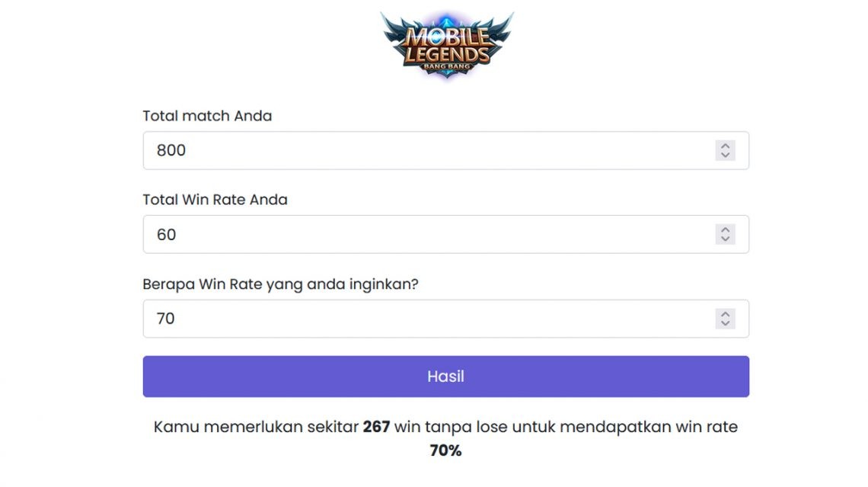Decrement the desired Win Rate value

pyautogui.click(x=726, y=323)
